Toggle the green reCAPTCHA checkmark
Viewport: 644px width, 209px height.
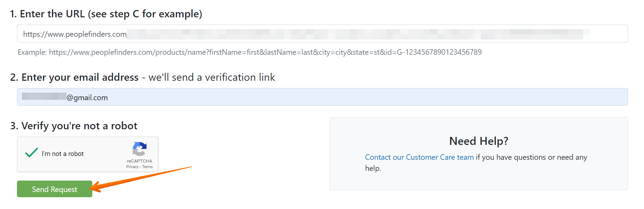(32, 153)
